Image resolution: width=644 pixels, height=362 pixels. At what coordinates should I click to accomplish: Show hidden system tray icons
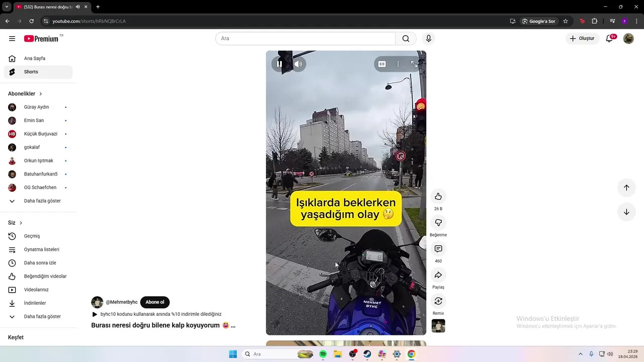[580, 354]
